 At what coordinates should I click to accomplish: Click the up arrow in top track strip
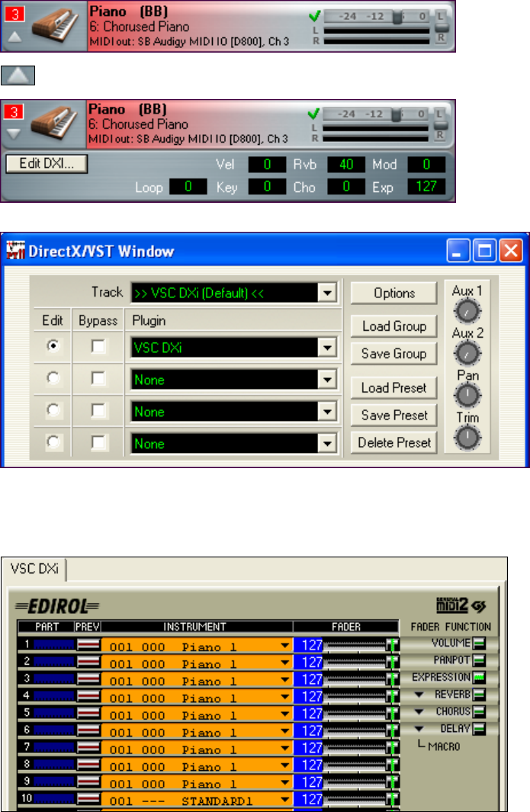tap(14, 37)
